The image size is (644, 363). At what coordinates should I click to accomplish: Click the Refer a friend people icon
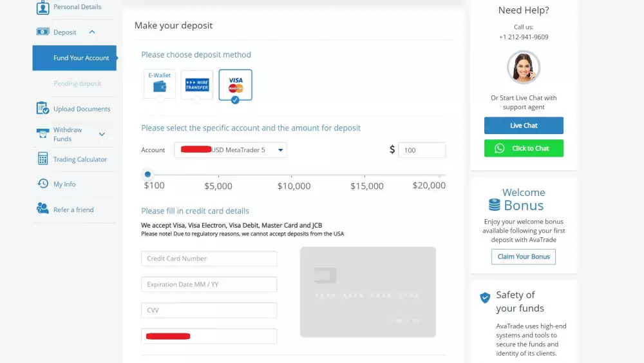click(43, 208)
